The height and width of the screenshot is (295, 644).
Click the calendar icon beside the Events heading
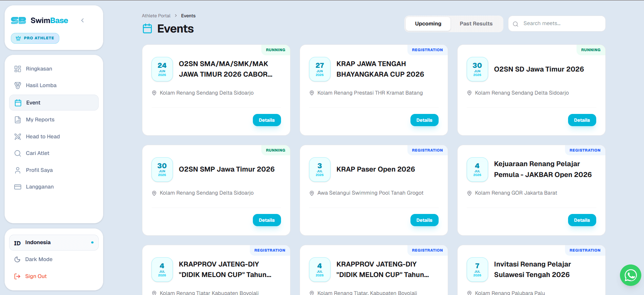[x=147, y=28]
